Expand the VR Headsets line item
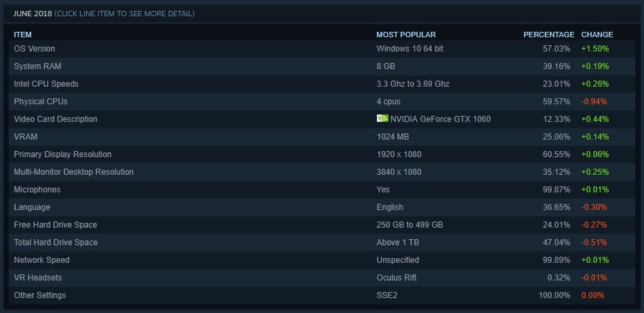Screen dimensions: 644x313 click(x=321, y=278)
